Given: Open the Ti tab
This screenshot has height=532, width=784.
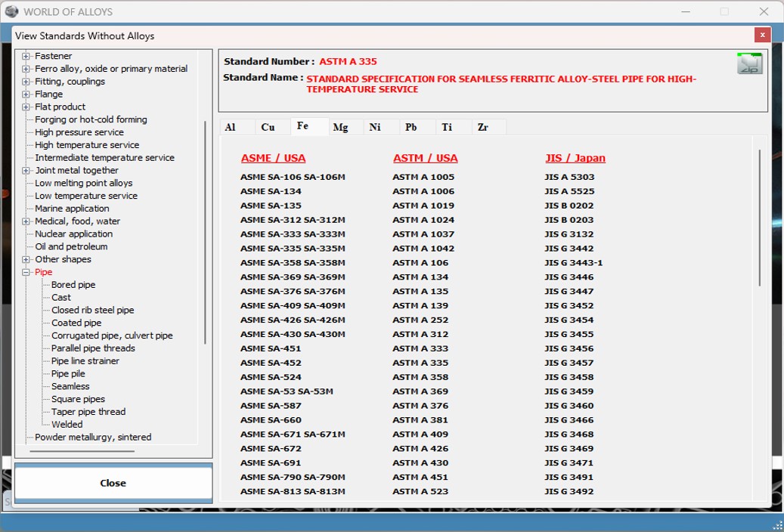Looking at the screenshot, I should [454, 127].
